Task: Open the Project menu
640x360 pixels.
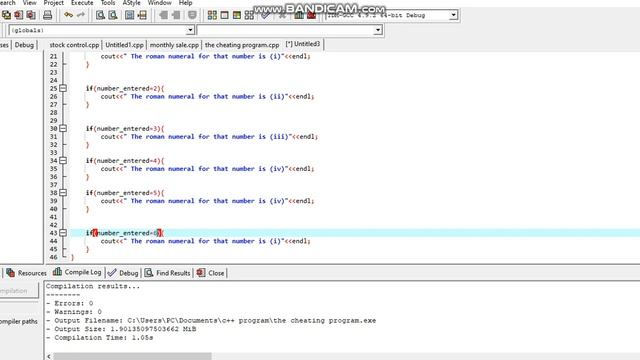Action: [53, 3]
